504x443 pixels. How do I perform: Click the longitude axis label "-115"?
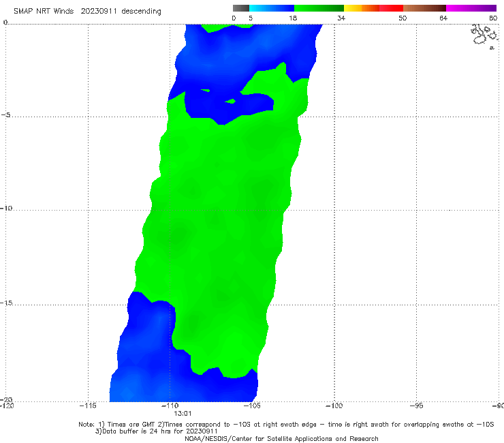(x=88, y=406)
